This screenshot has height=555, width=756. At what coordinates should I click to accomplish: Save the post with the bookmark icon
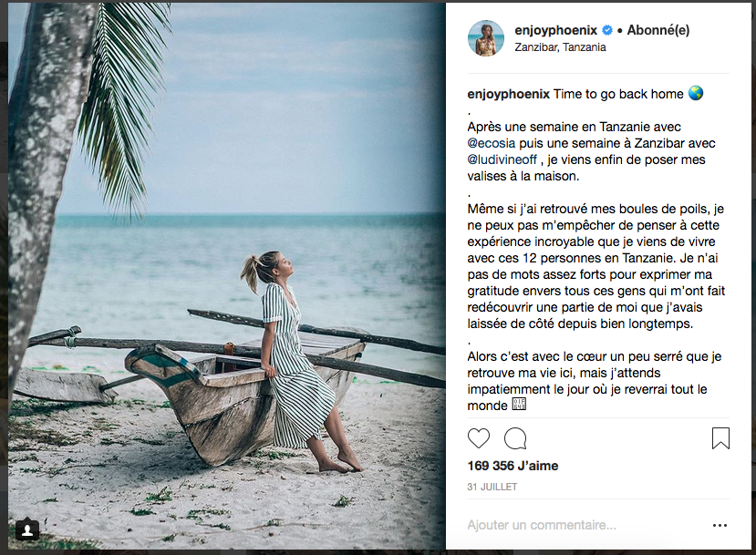point(721,438)
